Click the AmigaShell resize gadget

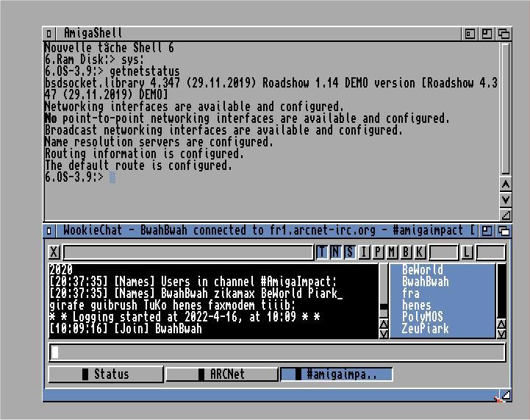tap(506, 215)
